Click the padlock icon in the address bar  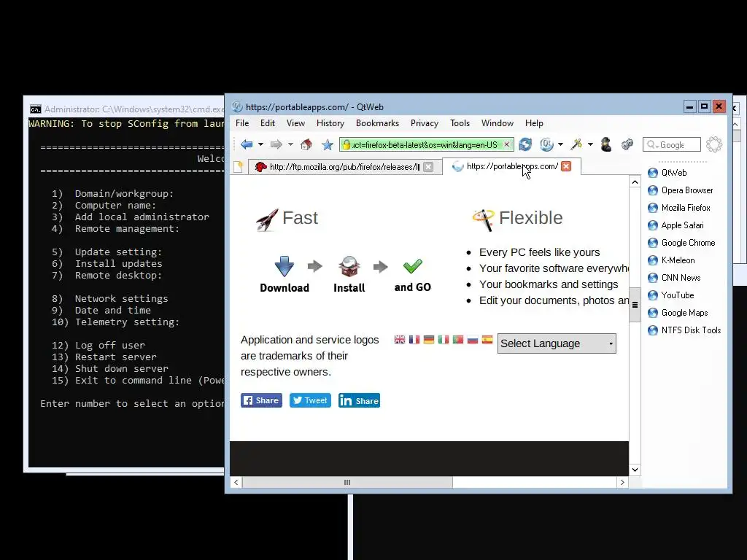pos(347,144)
